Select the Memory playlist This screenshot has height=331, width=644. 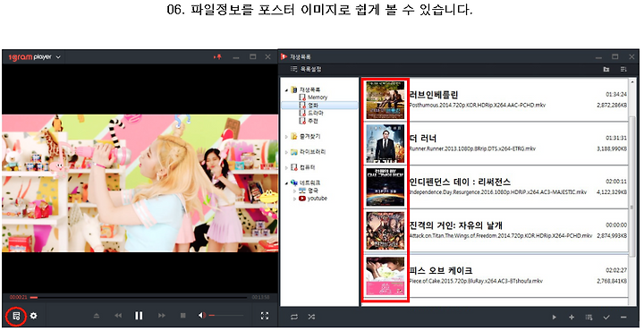(318, 98)
